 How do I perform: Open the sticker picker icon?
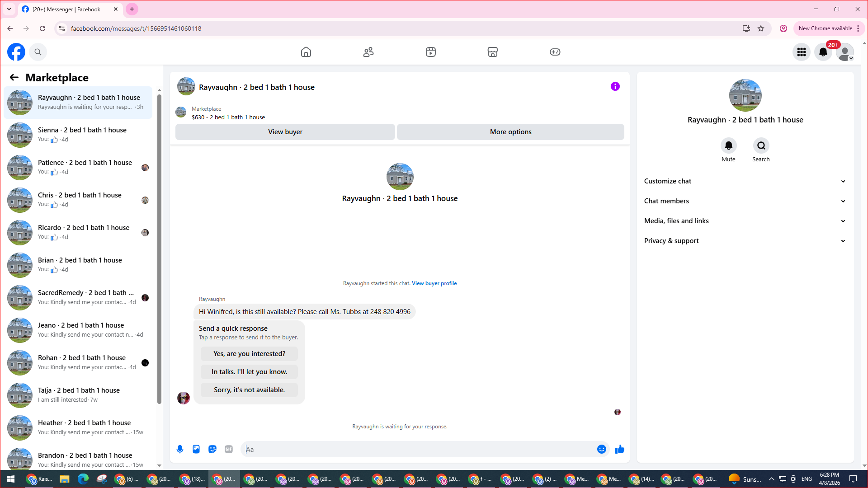point(212,449)
